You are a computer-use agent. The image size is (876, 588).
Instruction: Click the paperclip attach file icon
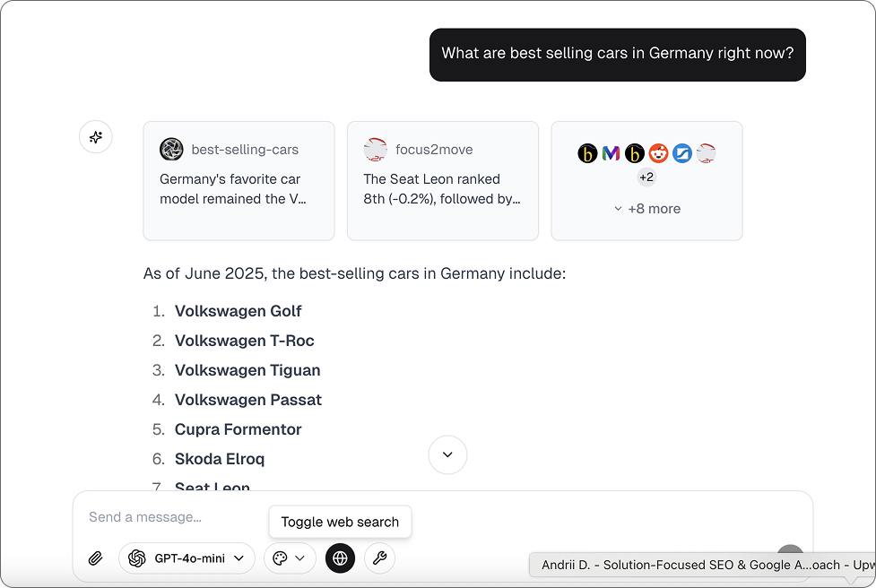pos(96,558)
